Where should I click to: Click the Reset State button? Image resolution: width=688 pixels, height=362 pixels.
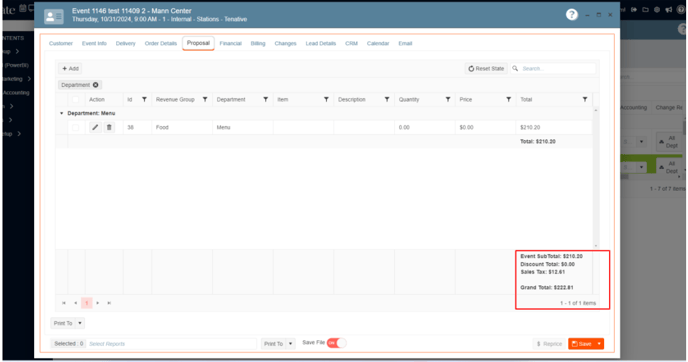(x=486, y=68)
